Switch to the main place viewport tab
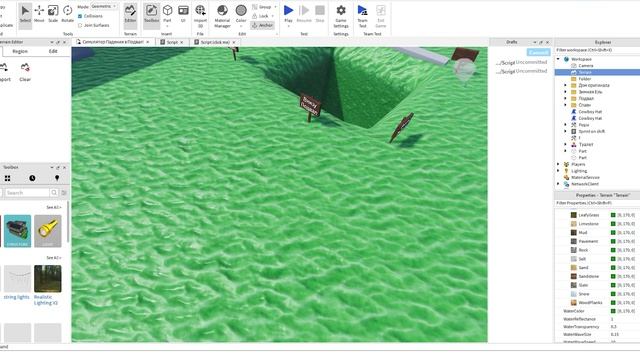 (113, 42)
